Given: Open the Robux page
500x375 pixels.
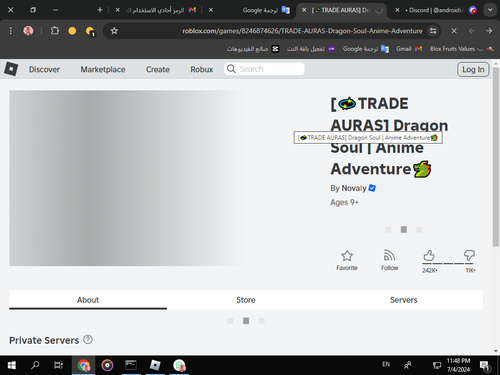Looking at the screenshot, I should (x=202, y=69).
